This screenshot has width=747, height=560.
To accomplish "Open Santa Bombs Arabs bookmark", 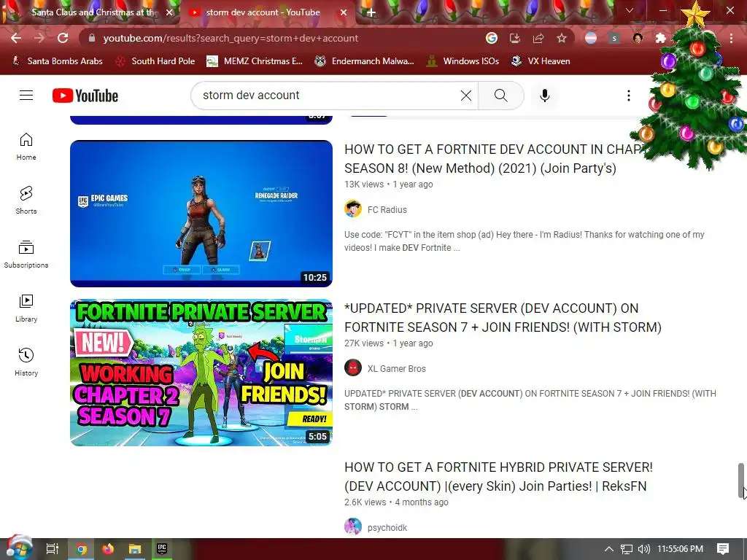I will click(57, 61).
